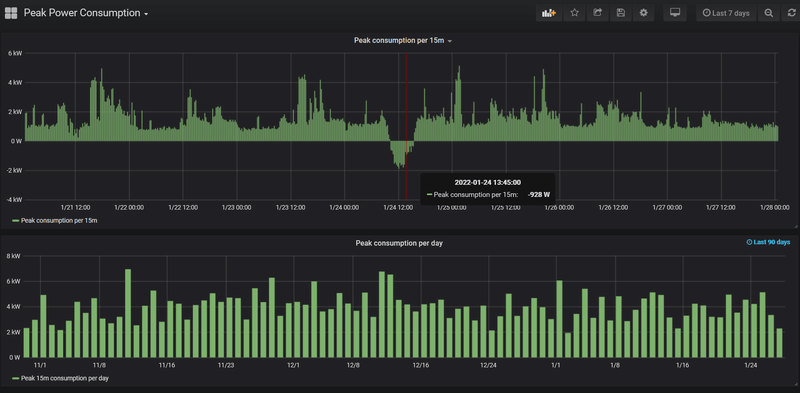
Task: Open the Peak Power Consumption dashboard dropdown
Action: (86, 13)
